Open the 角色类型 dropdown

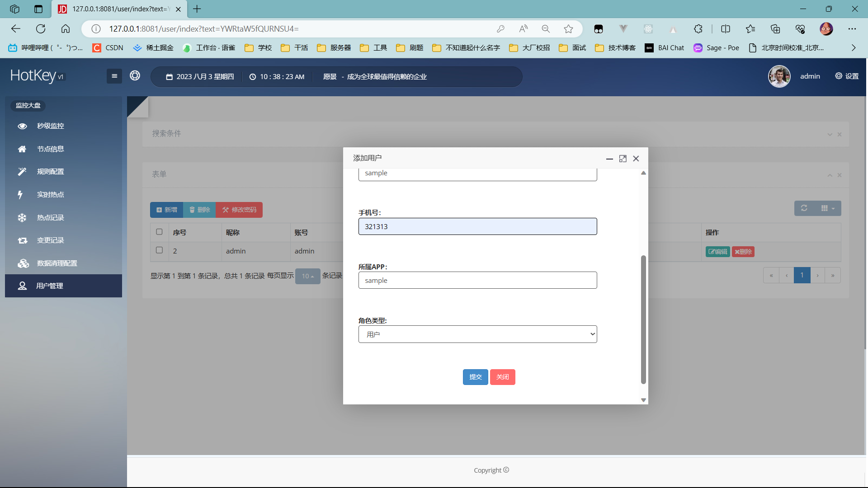[x=477, y=334]
